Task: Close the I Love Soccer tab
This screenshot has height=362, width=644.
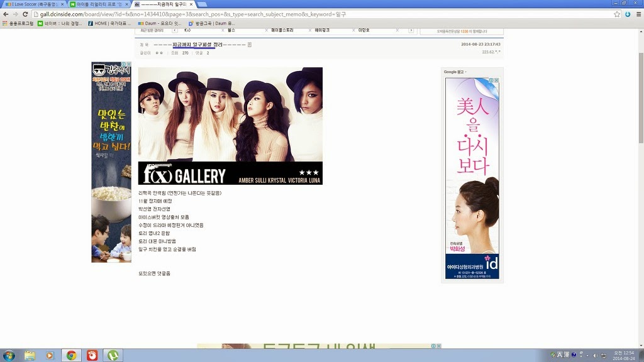Action: pyautogui.click(x=62, y=4)
